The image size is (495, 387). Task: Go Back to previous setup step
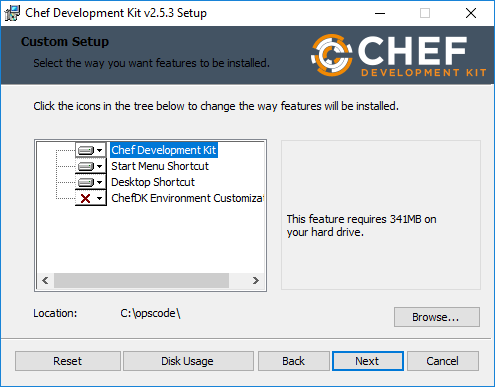(293, 361)
